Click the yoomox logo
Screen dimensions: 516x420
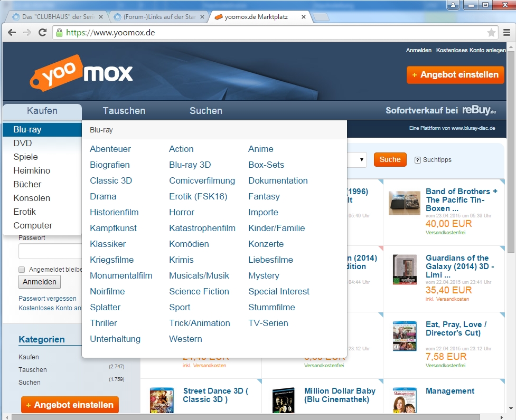pyautogui.click(x=81, y=73)
